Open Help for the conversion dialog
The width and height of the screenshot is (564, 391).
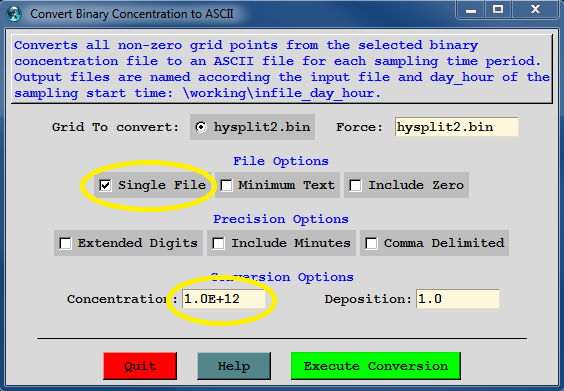click(234, 366)
